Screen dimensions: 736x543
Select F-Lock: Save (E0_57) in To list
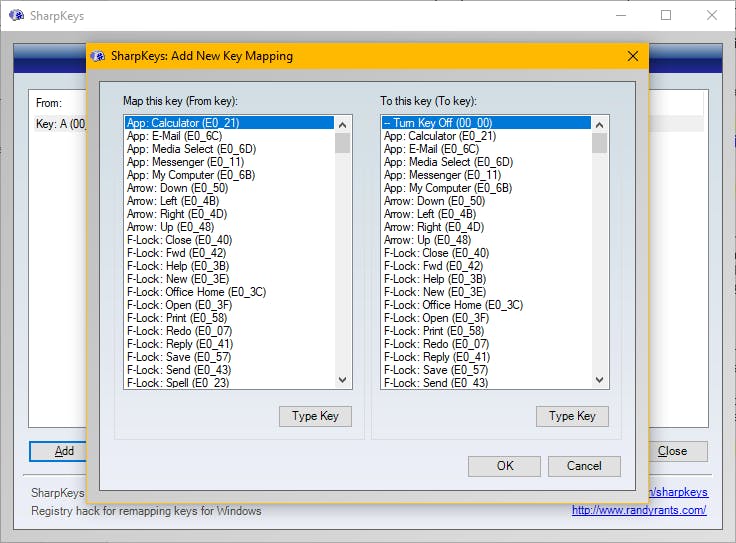486,370
